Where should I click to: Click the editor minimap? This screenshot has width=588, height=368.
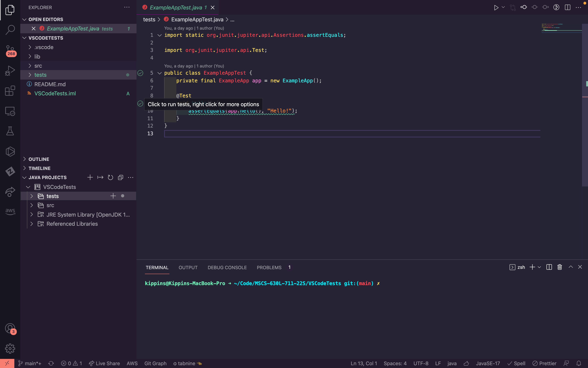click(x=562, y=28)
